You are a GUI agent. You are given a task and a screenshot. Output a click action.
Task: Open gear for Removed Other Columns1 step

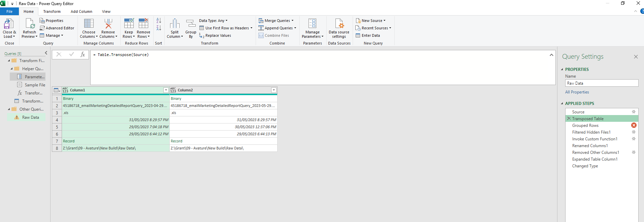(x=634, y=152)
